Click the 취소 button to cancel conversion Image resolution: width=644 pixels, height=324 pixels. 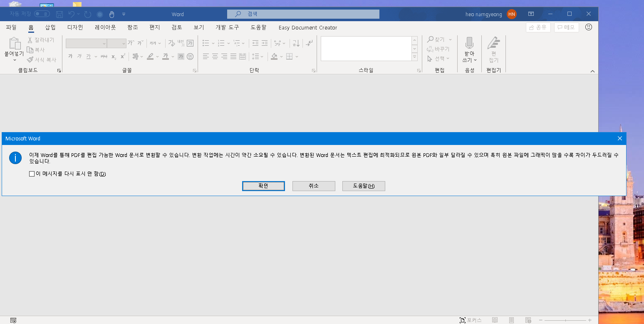(313, 186)
